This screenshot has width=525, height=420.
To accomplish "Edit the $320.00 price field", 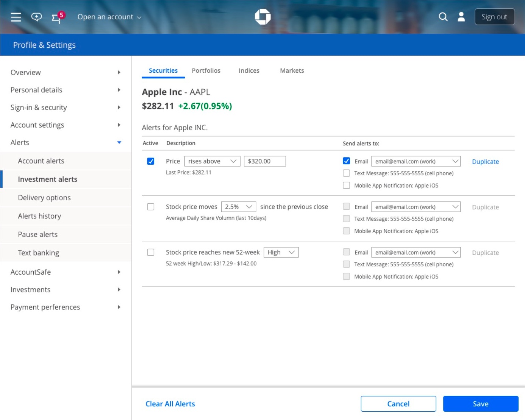I will pos(265,161).
